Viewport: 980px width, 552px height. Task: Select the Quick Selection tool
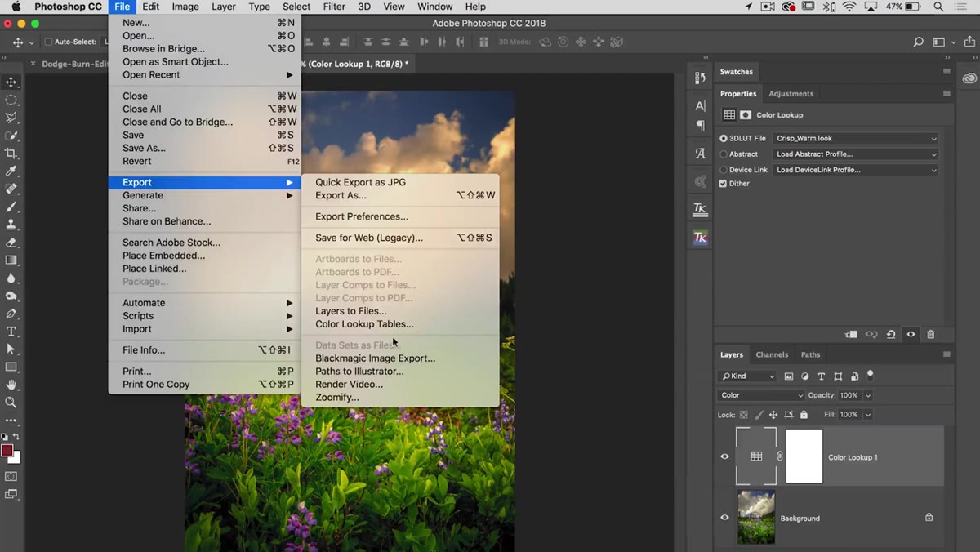click(11, 136)
